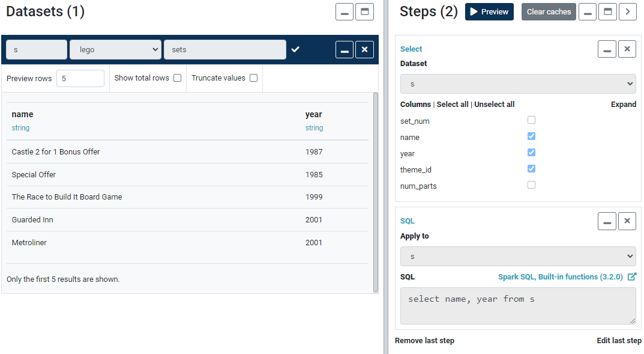Maximize the Datasets panel

[x=364, y=11]
